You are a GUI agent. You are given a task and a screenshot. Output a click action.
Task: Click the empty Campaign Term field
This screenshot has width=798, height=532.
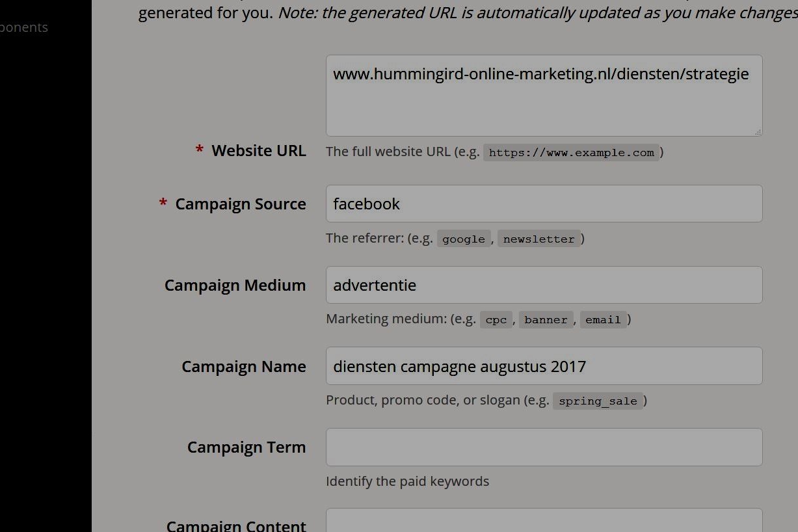[x=544, y=447]
